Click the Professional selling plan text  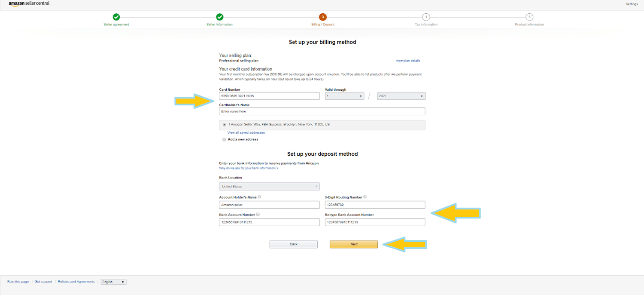point(239,61)
